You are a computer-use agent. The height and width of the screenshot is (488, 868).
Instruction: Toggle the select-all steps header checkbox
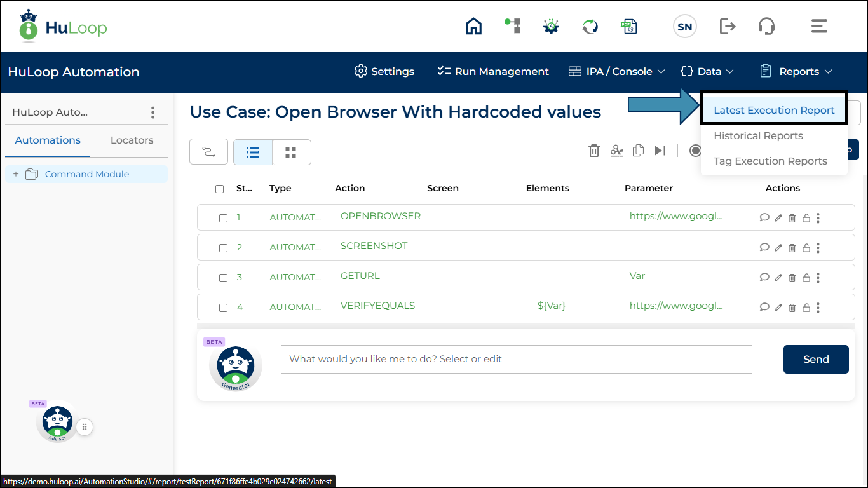[x=220, y=189]
